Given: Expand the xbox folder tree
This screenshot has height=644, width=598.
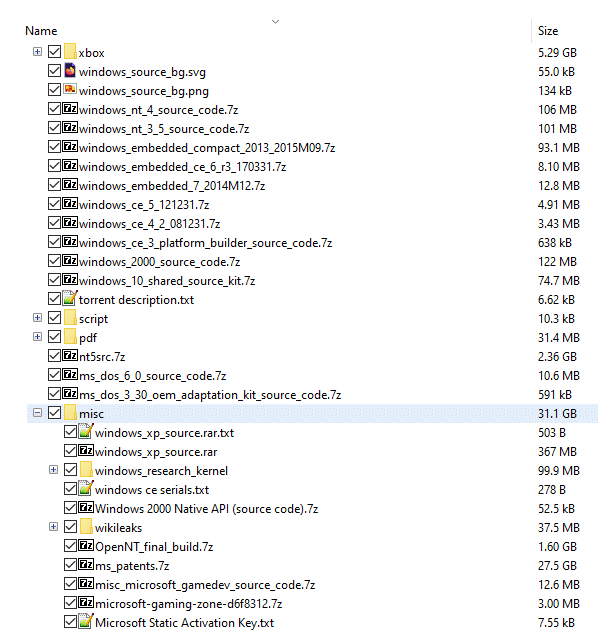Looking at the screenshot, I should [x=37, y=52].
